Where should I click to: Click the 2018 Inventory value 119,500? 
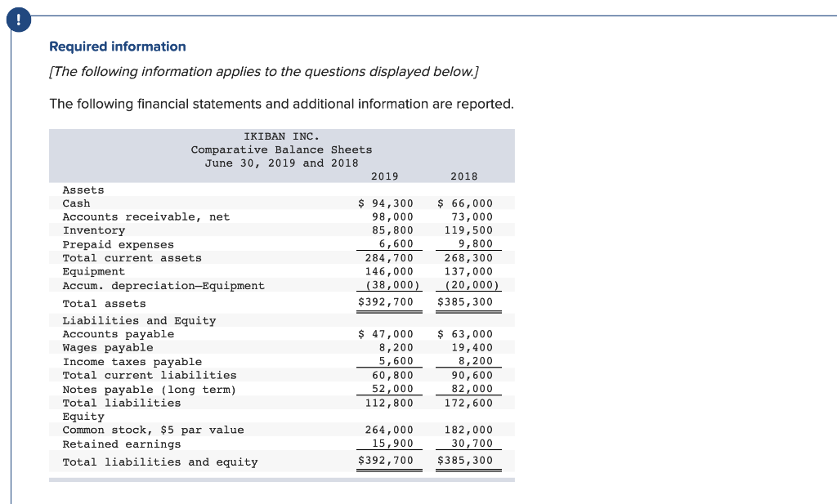pos(468,230)
